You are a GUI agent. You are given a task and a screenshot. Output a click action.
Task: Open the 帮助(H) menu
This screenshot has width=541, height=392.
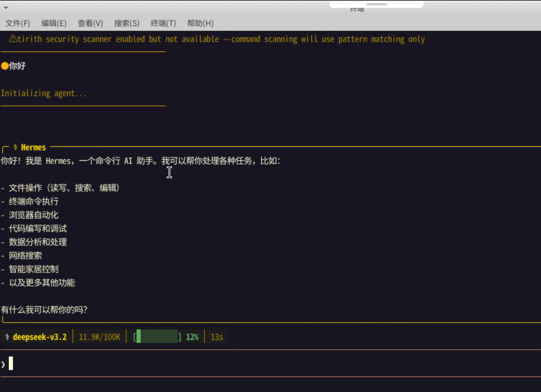pyautogui.click(x=200, y=23)
